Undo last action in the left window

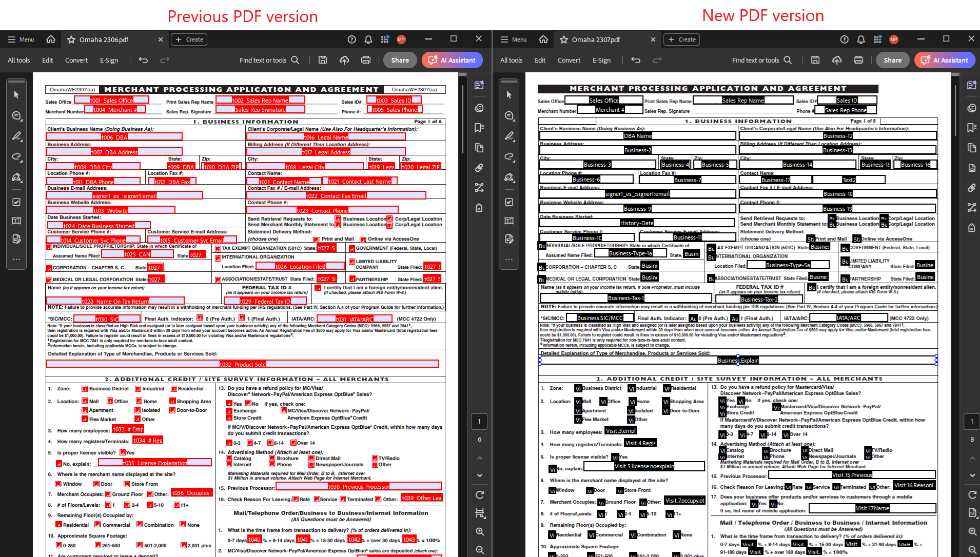pos(143,60)
